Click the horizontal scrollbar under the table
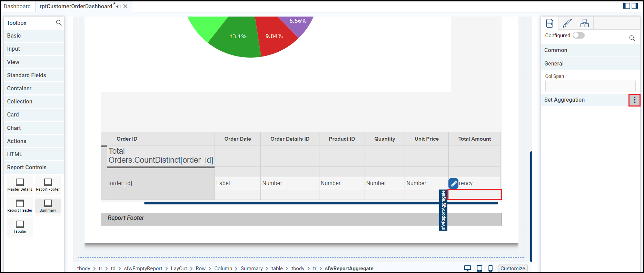The height and width of the screenshot is (273, 644). click(321, 203)
